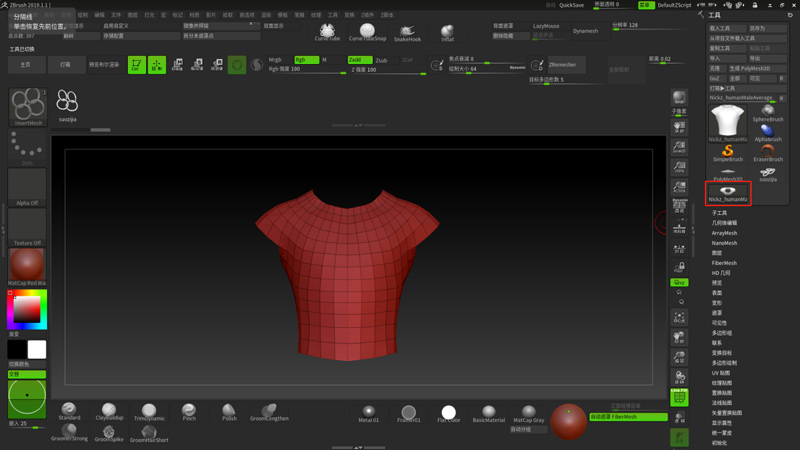Expand the FiberMesh section
Viewport: 800px width, 450px height.
(724, 263)
